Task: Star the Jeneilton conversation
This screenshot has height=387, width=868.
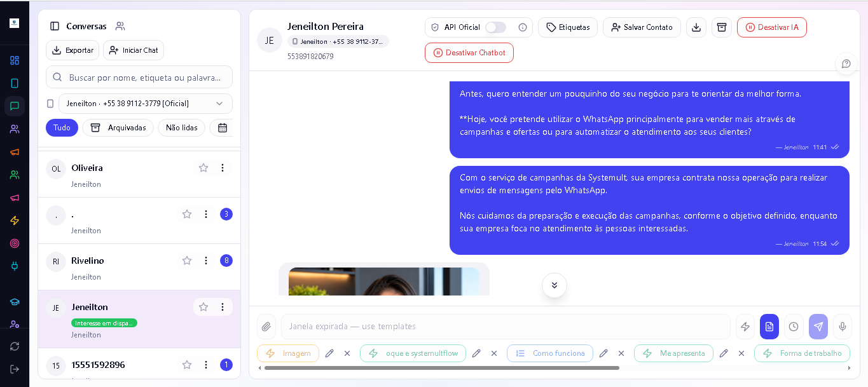Action: point(203,307)
